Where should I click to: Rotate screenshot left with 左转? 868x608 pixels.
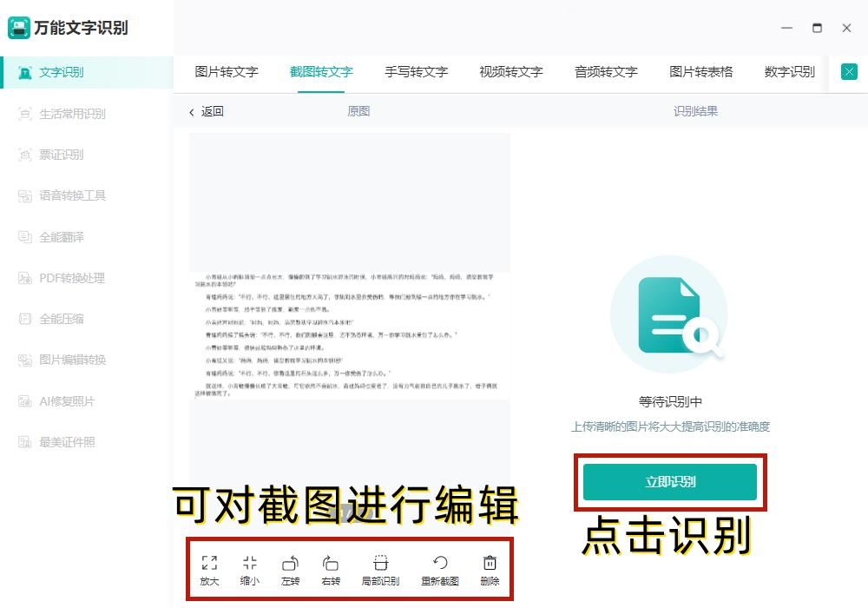[290, 563]
